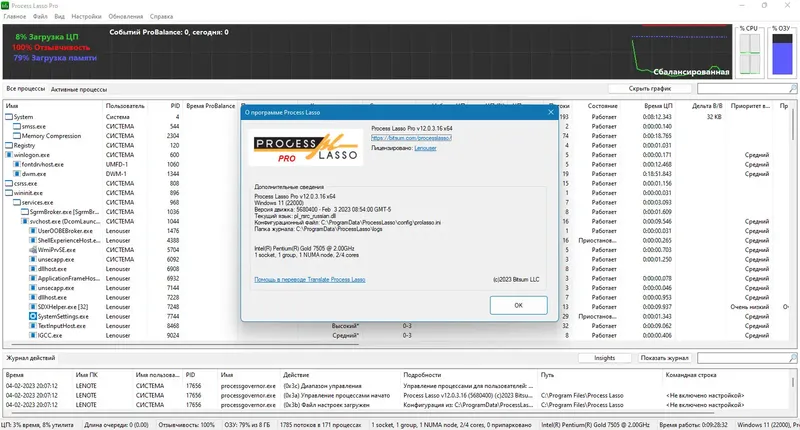Click the WmiPrvSE.exe gear icon

point(33,250)
